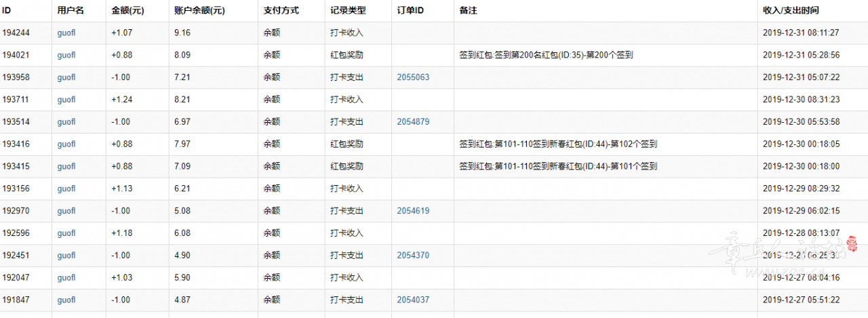Image resolution: width=868 pixels, height=318 pixels.
Task: Click amount +1.03 cell
Action: click(x=121, y=278)
